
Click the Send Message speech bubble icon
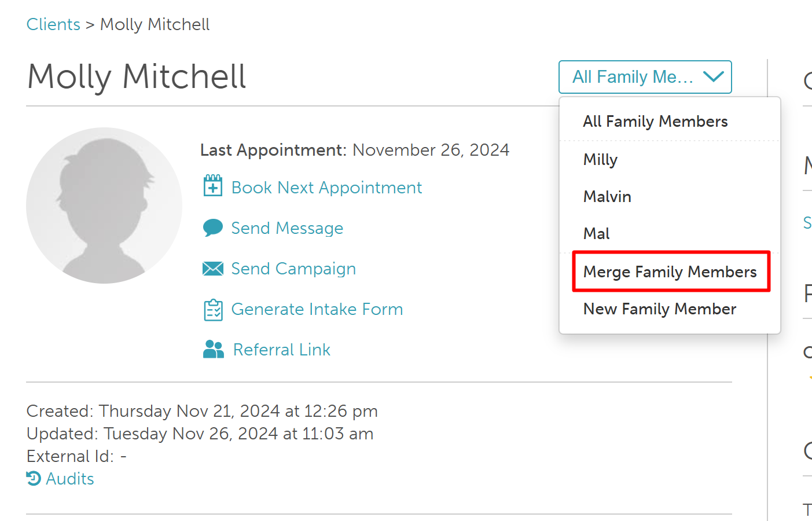click(213, 228)
